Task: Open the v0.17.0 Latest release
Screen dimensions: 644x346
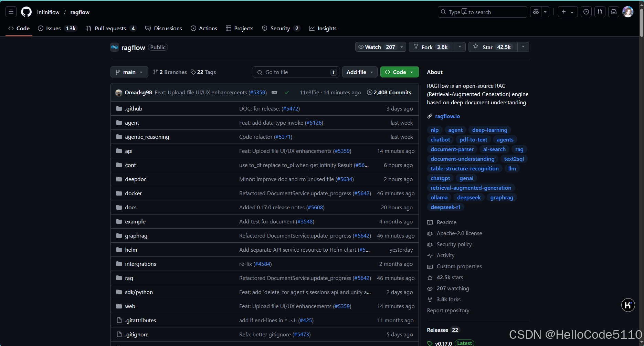Action: (x=451, y=343)
